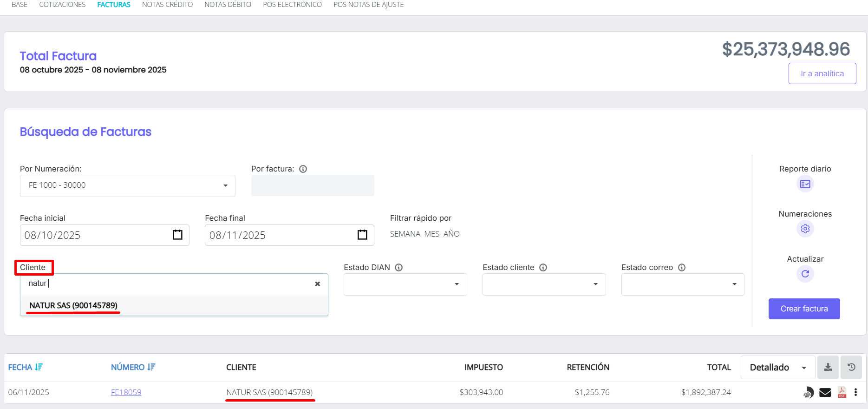This screenshot has height=409, width=868.
Task: Select NATUR SAS (900145789) suggestion
Action: tap(73, 305)
